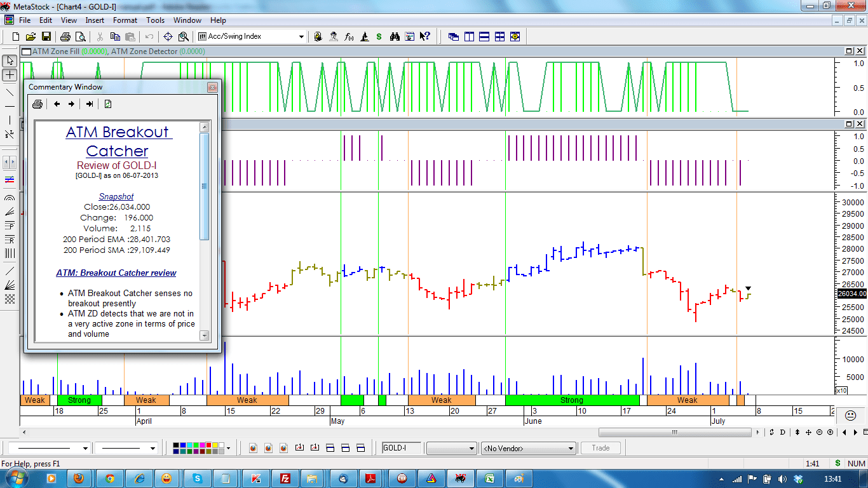This screenshot has width=868, height=488.
Task: Open the <No Vendor> dropdown
Action: pos(529,448)
